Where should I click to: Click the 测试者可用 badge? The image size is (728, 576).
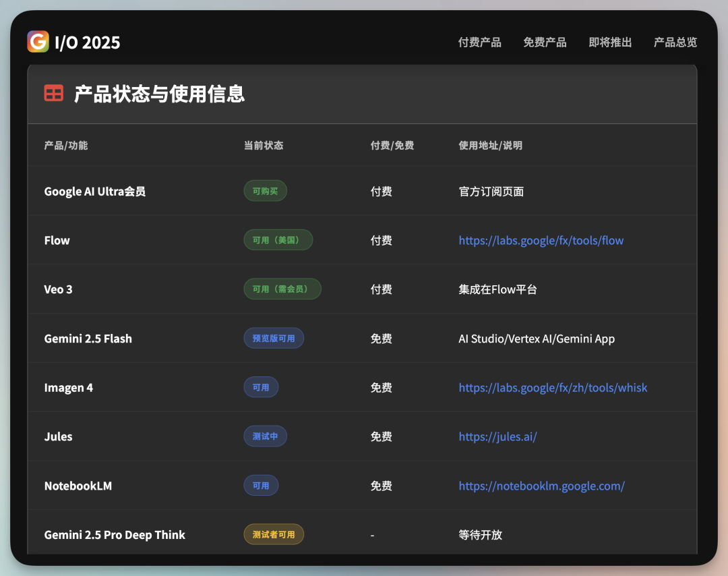pyautogui.click(x=274, y=535)
